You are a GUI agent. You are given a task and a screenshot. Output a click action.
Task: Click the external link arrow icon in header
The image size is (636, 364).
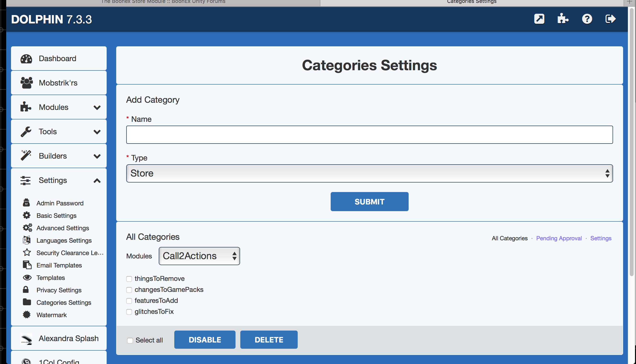click(x=539, y=19)
